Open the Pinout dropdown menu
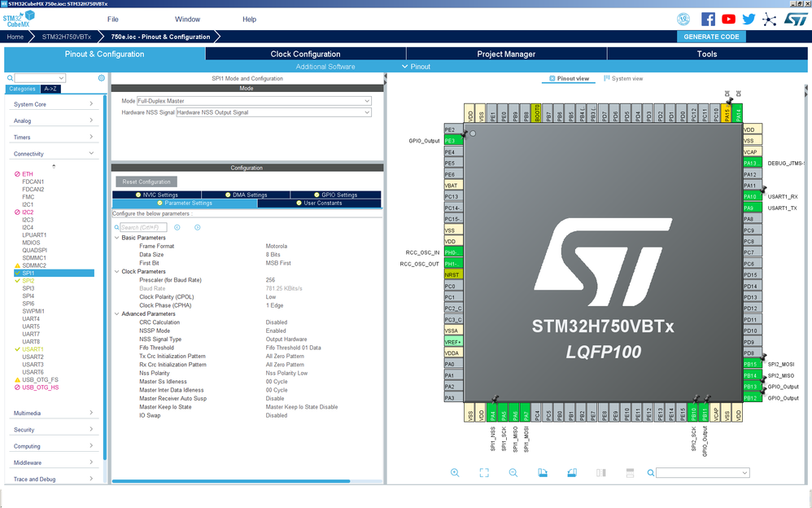812x508 pixels. coord(416,67)
